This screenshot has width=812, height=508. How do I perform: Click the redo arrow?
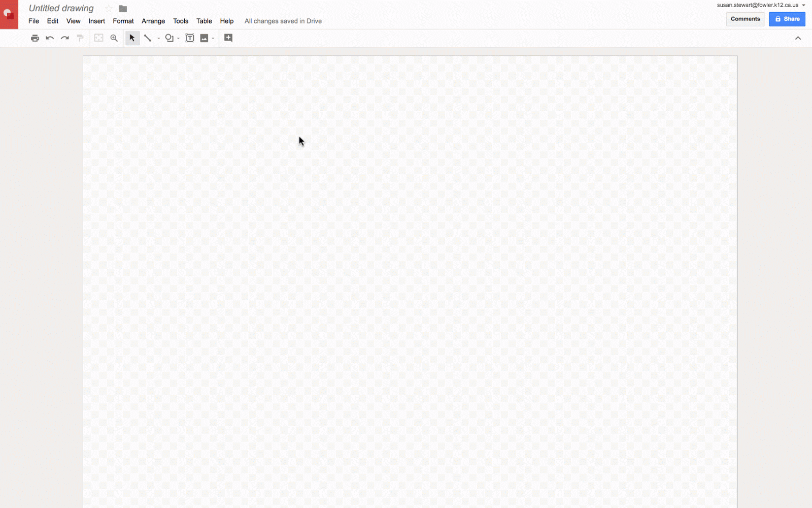coord(65,38)
